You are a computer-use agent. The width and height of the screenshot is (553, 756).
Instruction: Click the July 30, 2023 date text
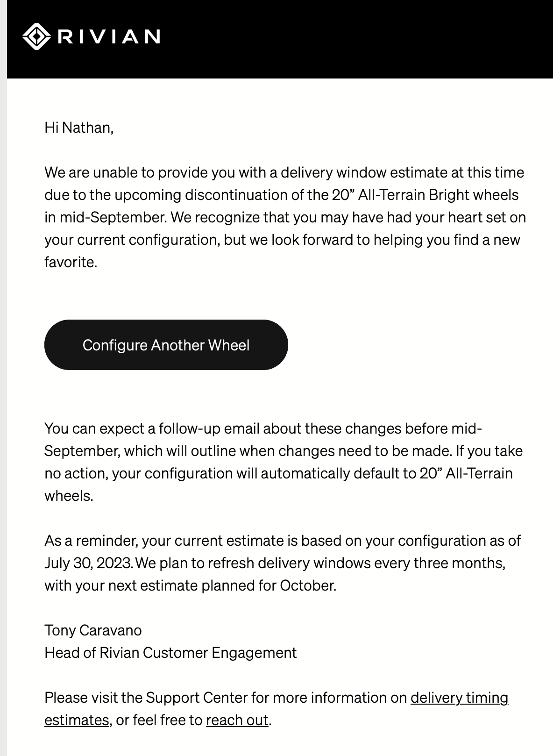[89, 563]
